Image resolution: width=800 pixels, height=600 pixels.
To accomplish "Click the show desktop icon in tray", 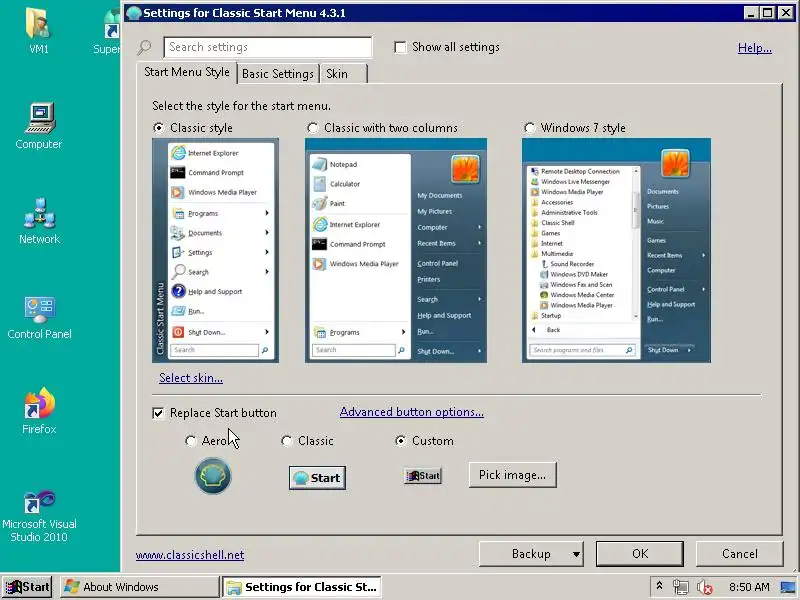I will [x=788, y=587].
